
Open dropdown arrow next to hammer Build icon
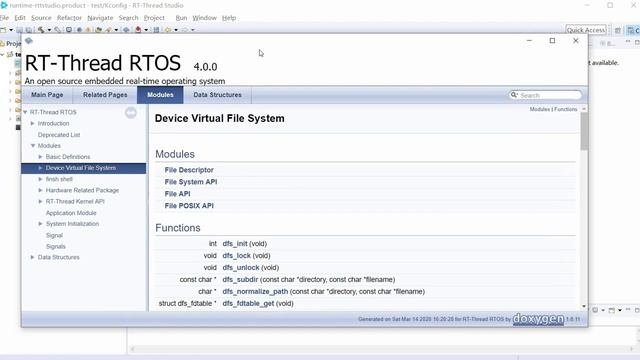[x=49, y=30]
